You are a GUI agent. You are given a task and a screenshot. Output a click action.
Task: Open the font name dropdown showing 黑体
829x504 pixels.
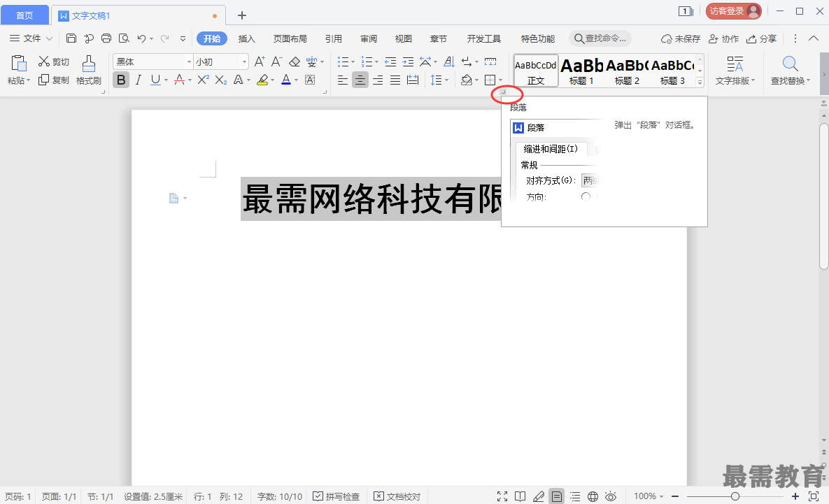click(x=189, y=62)
